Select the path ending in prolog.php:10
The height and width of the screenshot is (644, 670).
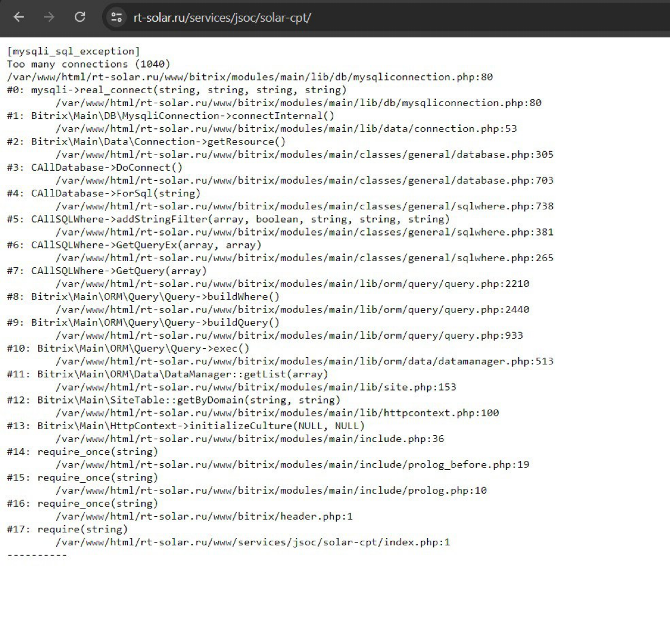[x=271, y=491]
